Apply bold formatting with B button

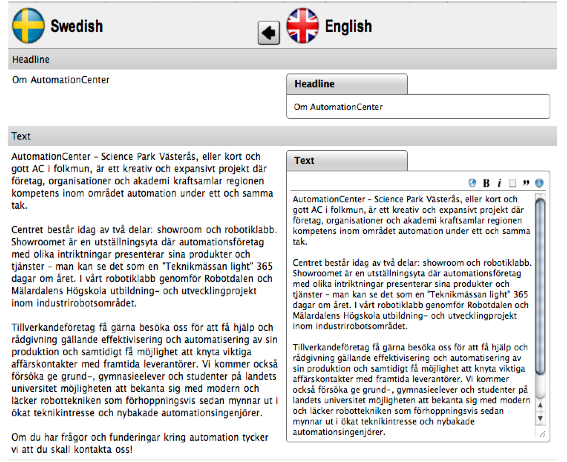coord(486,183)
